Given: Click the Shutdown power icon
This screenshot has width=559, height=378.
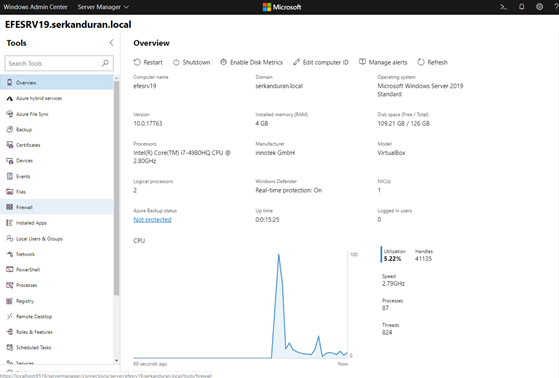Looking at the screenshot, I should click(176, 62).
